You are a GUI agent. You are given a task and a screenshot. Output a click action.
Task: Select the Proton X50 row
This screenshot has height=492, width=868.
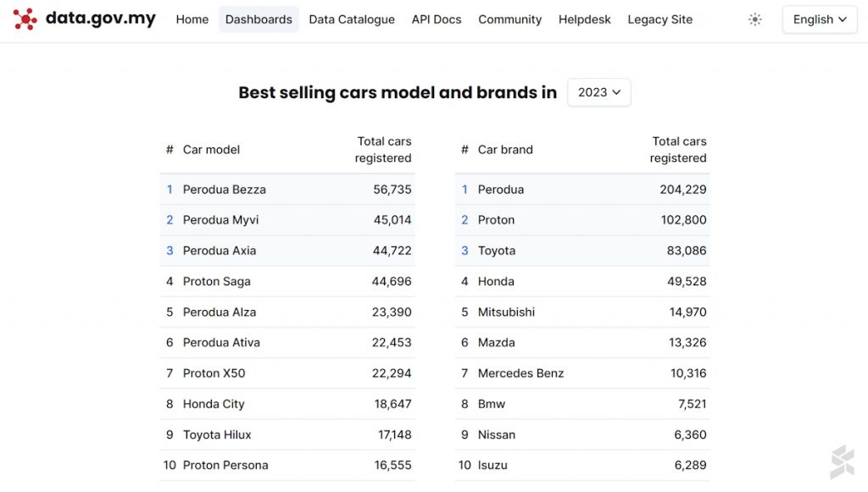(x=287, y=373)
